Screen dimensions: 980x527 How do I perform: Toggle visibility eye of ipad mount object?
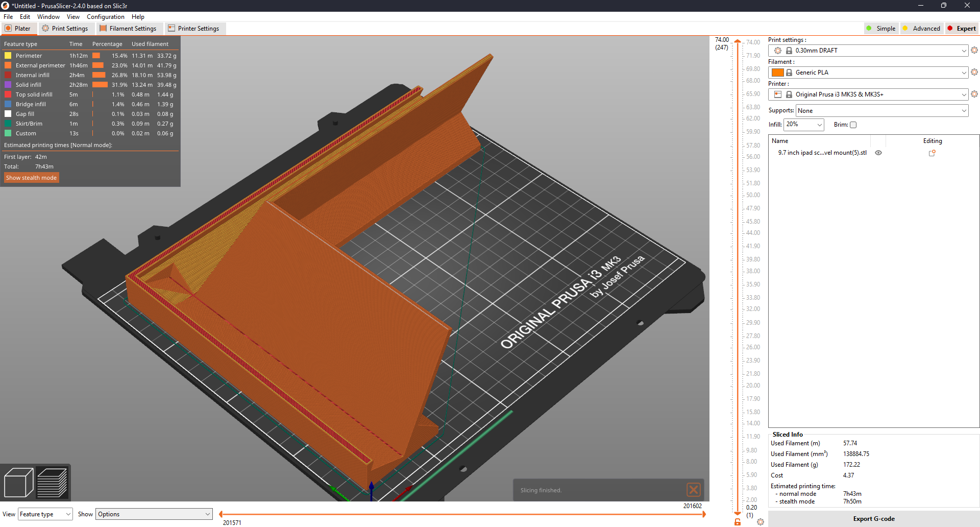click(x=878, y=153)
